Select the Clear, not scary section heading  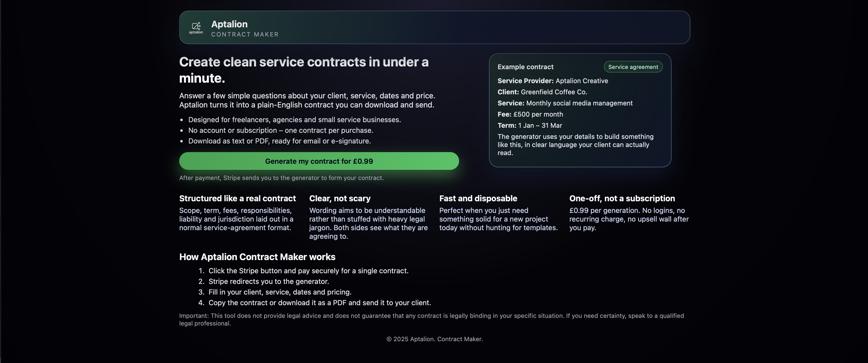pos(340,198)
